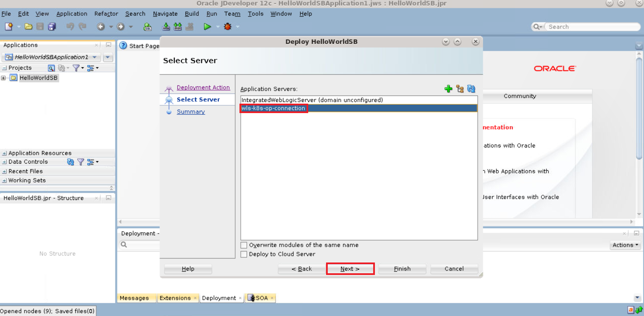This screenshot has height=316, width=644.
Task: Enable Overwrite modules of the same name
Action: [244, 245]
